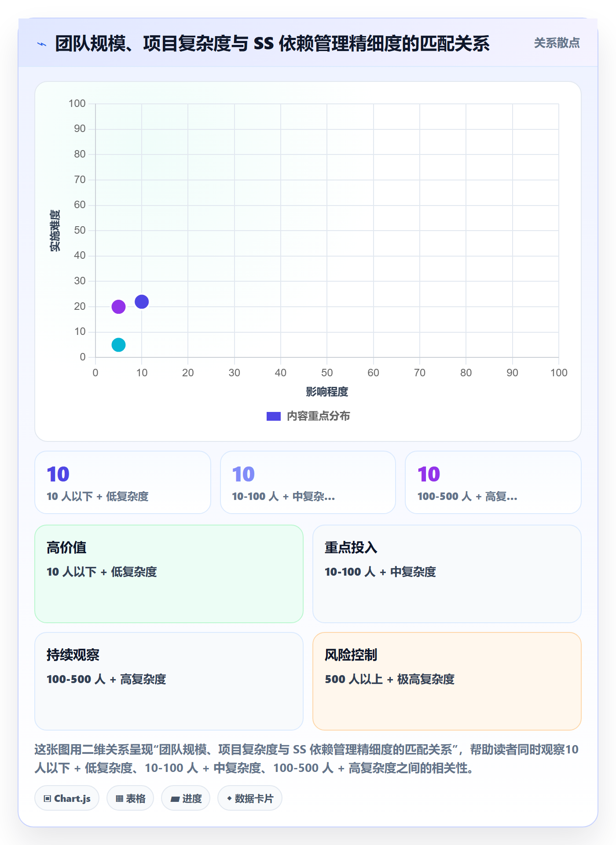This screenshot has width=616, height=845.
Task: Toggle the 内容重点分布 legend color box
Action: [x=273, y=416]
